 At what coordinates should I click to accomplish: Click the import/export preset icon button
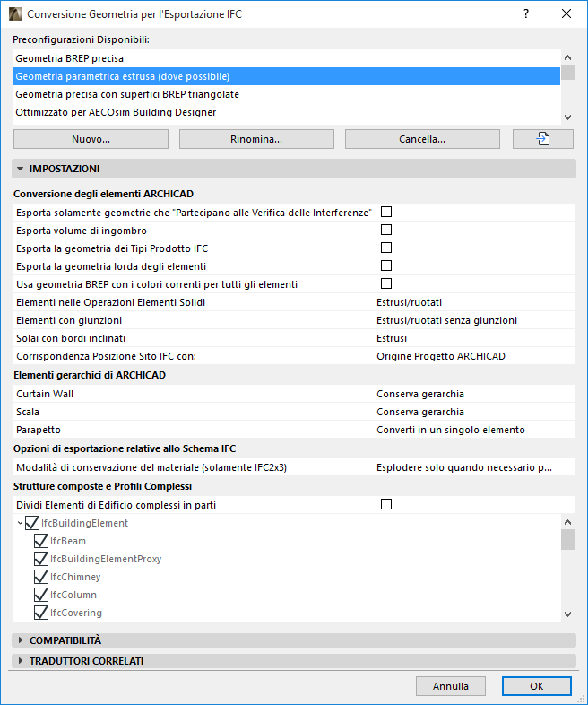point(542,139)
